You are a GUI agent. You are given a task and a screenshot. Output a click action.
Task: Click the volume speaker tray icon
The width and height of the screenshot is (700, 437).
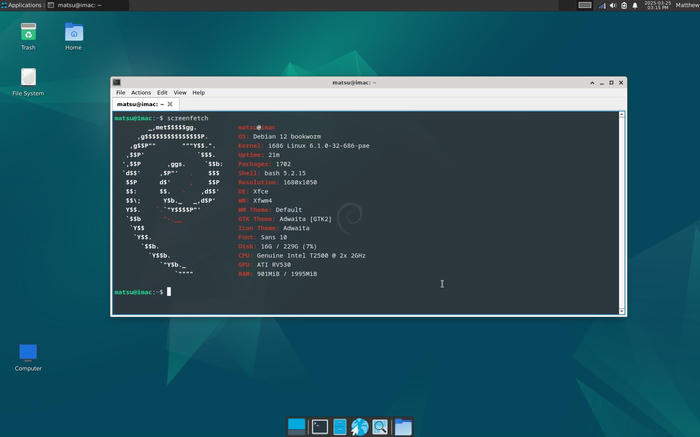[613, 5]
